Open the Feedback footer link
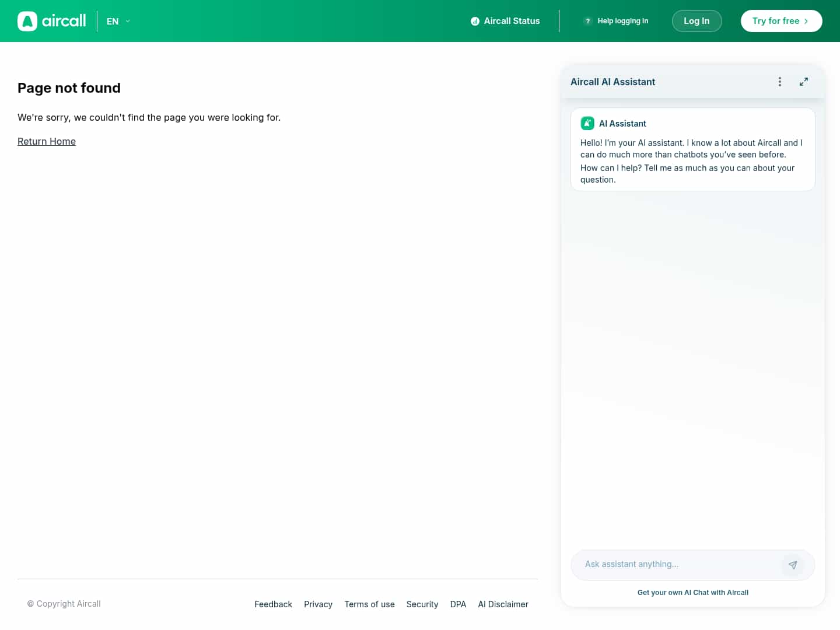This screenshot has width=840, height=630. pos(273,604)
